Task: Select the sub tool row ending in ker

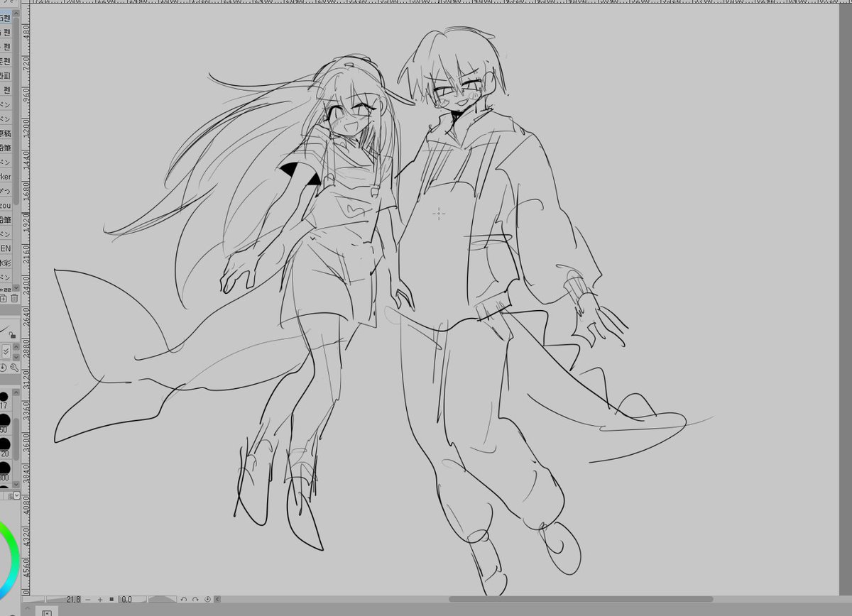Action: 6,176
